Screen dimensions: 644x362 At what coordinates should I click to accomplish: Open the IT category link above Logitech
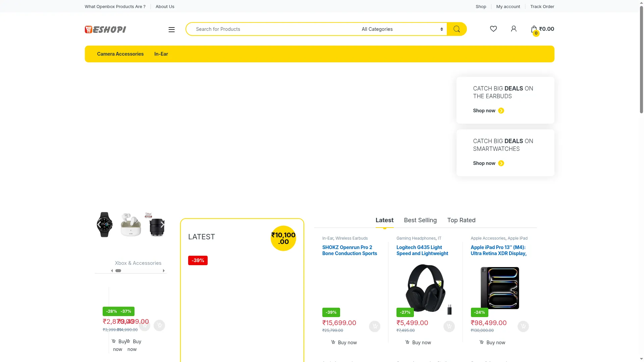click(x=439, y=238)
